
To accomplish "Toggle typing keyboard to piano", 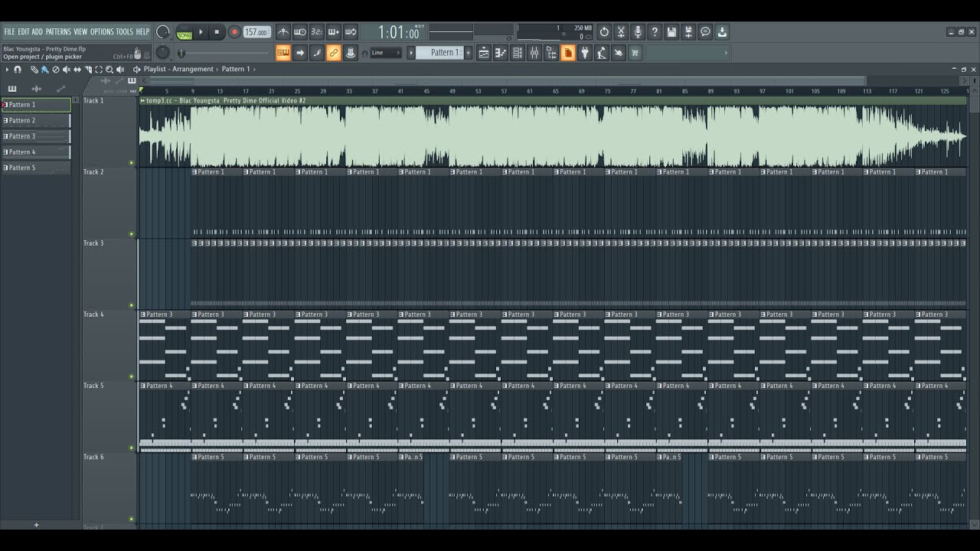I will pos(283,53).
